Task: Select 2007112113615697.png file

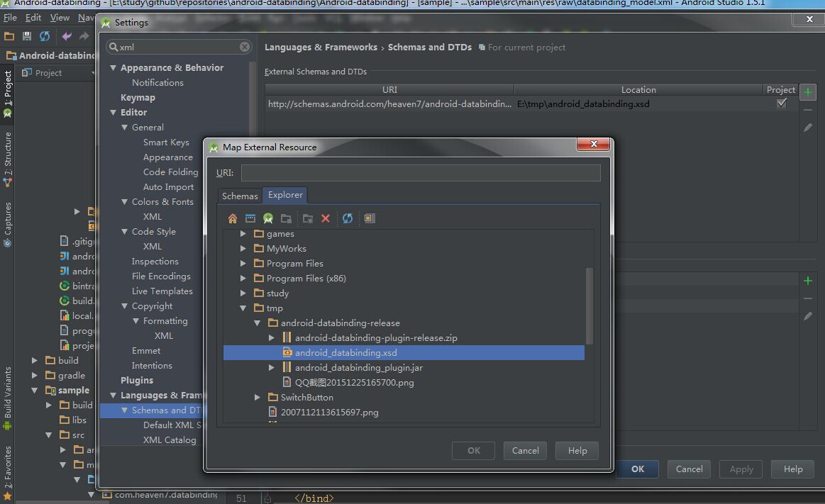Action: pos(329,412)
